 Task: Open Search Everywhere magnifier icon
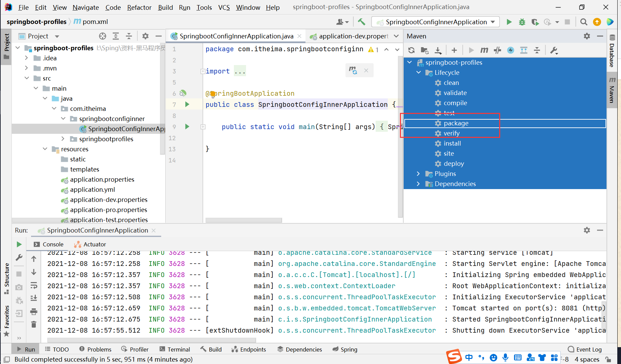pos(584,22)
